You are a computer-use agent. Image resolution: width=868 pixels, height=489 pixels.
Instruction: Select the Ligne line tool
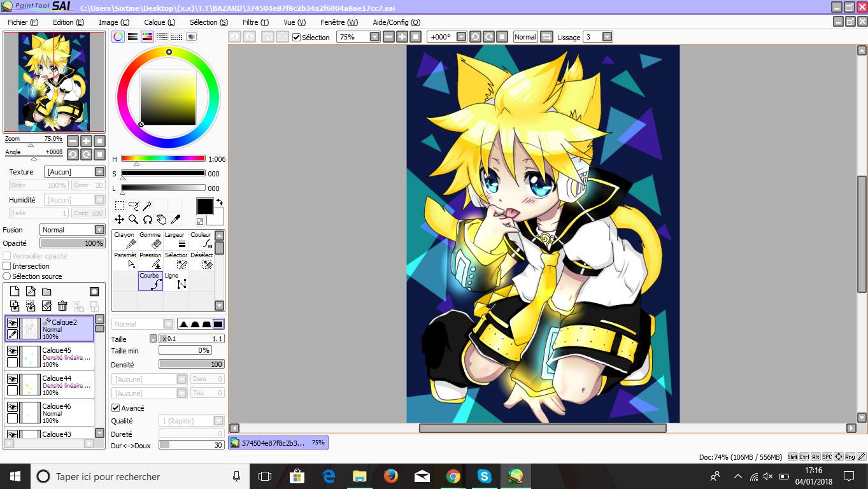pos(176,281)
